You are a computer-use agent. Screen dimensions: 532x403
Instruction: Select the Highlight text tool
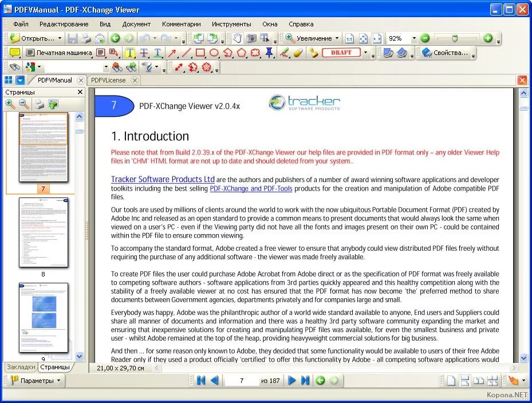[x=130, y=53]
